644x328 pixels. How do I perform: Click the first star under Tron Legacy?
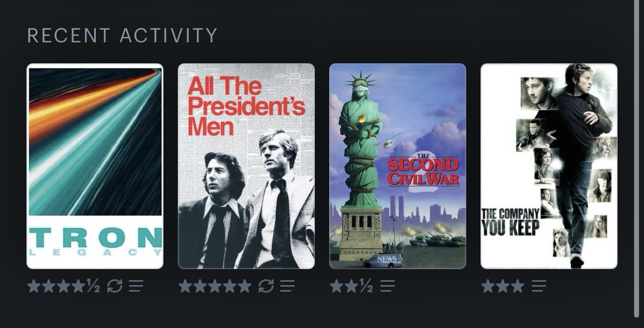click(x=34, y=286)
